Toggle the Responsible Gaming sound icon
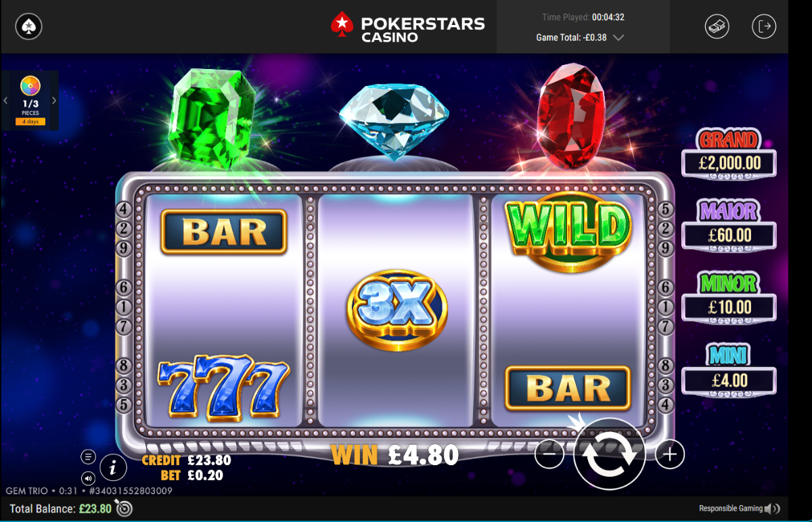Screen dimensions: 812x522 (772, 508)
